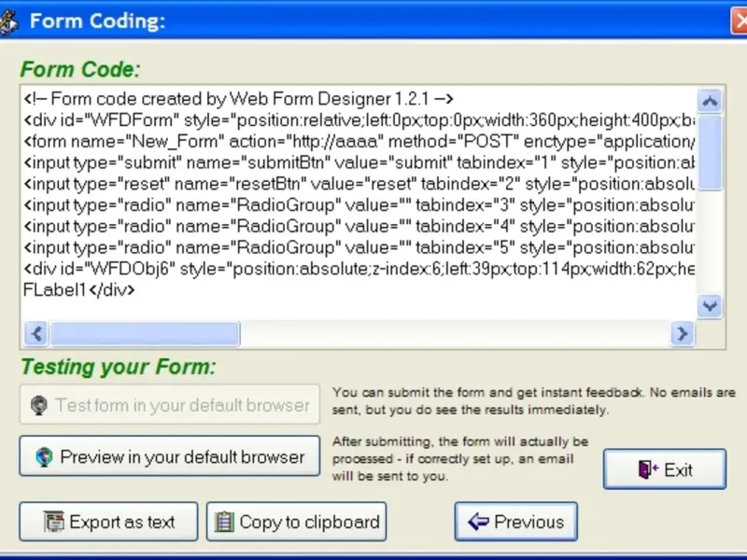The height and width of the screenshot is (560, 747).
Task: Click the globe icon on Preview button
Action: coord(44,457)
